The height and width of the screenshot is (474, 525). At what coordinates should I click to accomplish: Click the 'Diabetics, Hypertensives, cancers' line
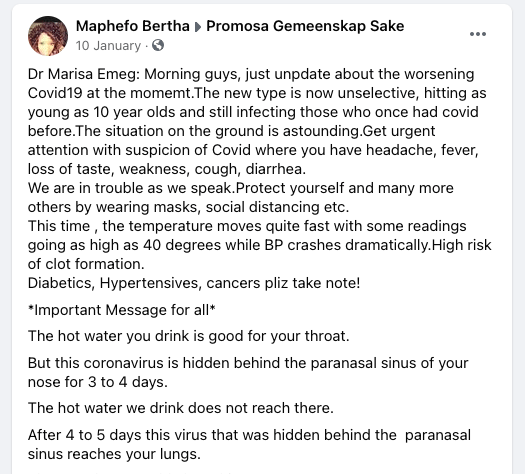click(x=194, y=283)
